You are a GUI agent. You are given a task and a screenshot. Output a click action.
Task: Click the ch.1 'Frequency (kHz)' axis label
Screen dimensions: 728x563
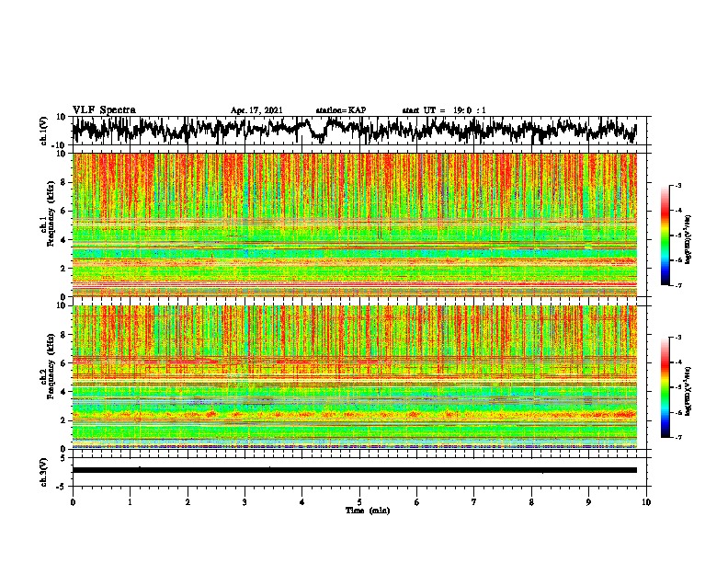[51, 214]
